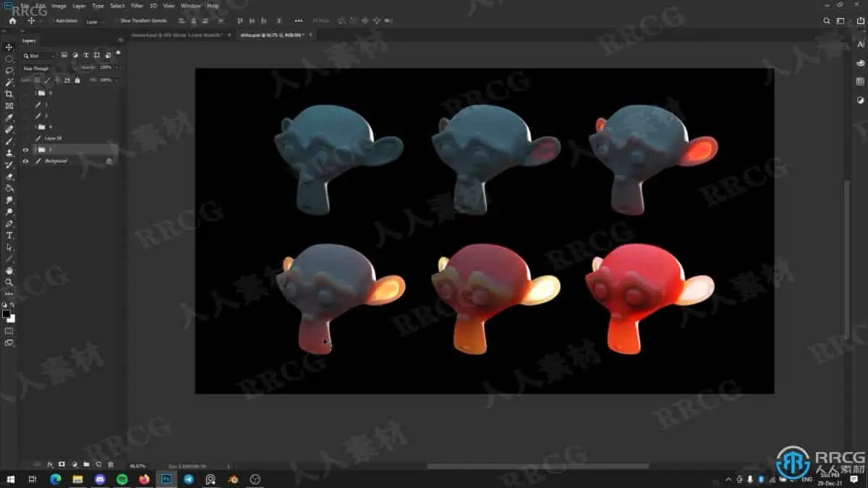
Task: Open the Filter menu
Action: (x=137, y=6)
